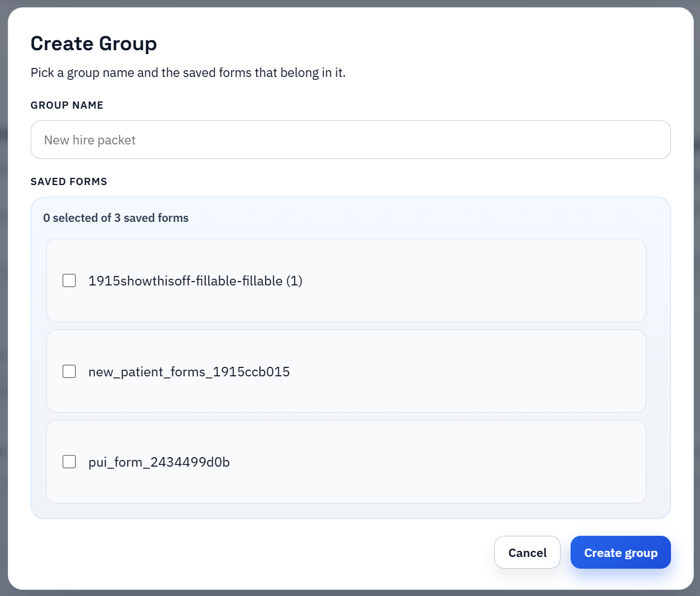Click the group name input field

[x=350, y=139]
